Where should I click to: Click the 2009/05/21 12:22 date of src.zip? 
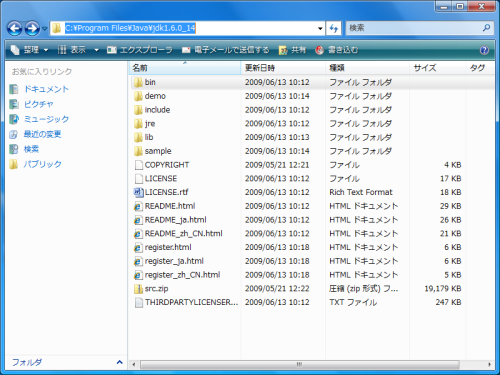277,289
